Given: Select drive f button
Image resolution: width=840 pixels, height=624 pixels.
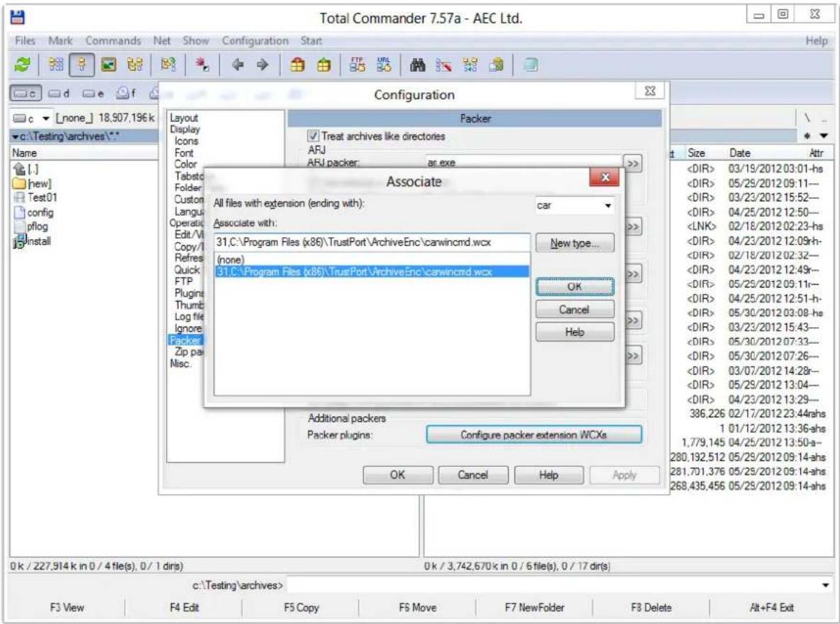Looking at the screenshot, I should [126, 93].
